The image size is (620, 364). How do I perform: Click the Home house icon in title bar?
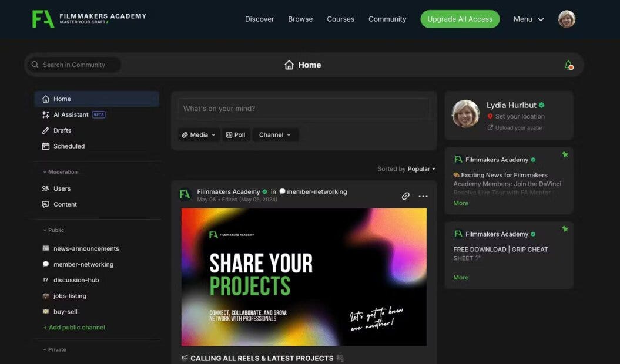289,65
